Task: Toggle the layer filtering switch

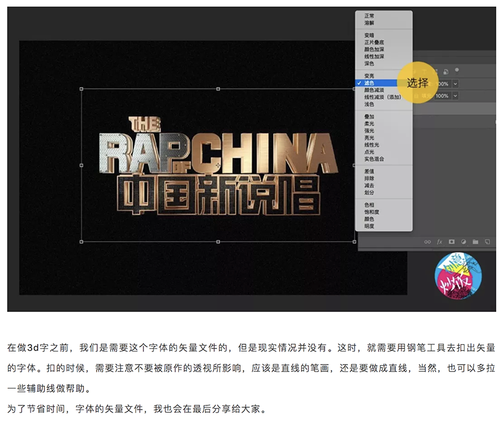Action: click(457, 70)
